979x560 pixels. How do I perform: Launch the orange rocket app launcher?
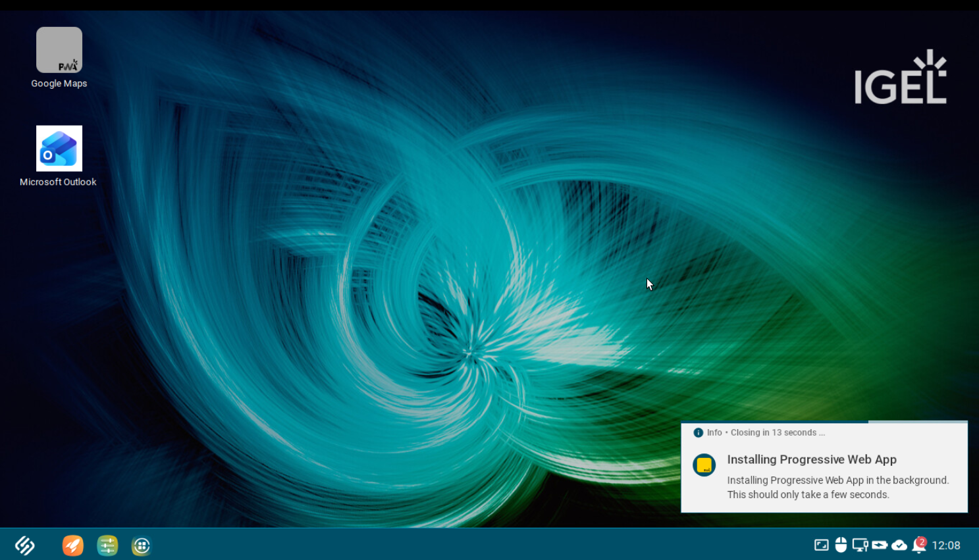(72, 545)
